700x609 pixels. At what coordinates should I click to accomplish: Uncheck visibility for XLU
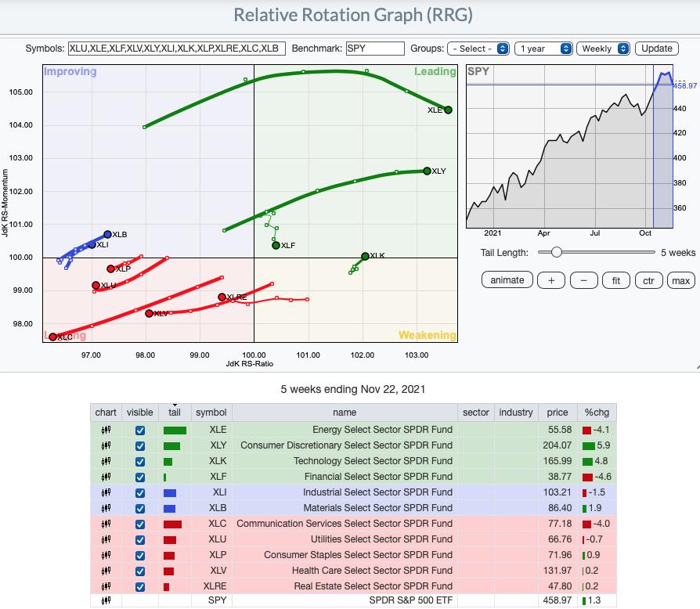point(139,540)
